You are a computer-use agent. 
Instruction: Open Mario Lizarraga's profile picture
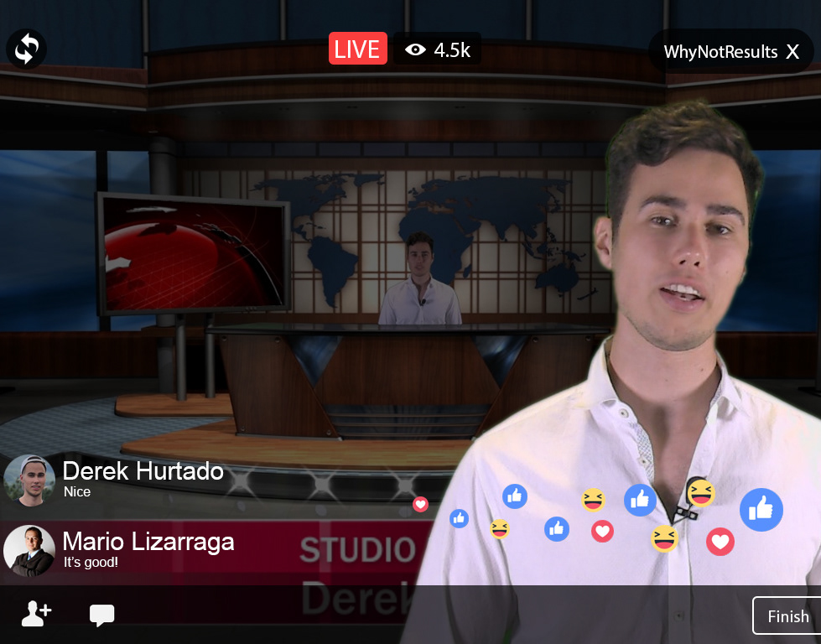(29, 551)
